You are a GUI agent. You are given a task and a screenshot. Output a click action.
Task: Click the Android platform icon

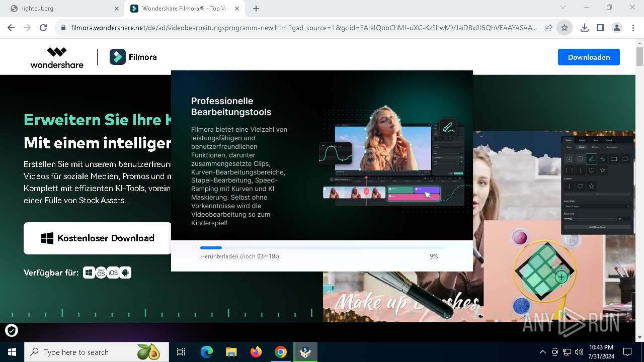(x=125, y=273)
